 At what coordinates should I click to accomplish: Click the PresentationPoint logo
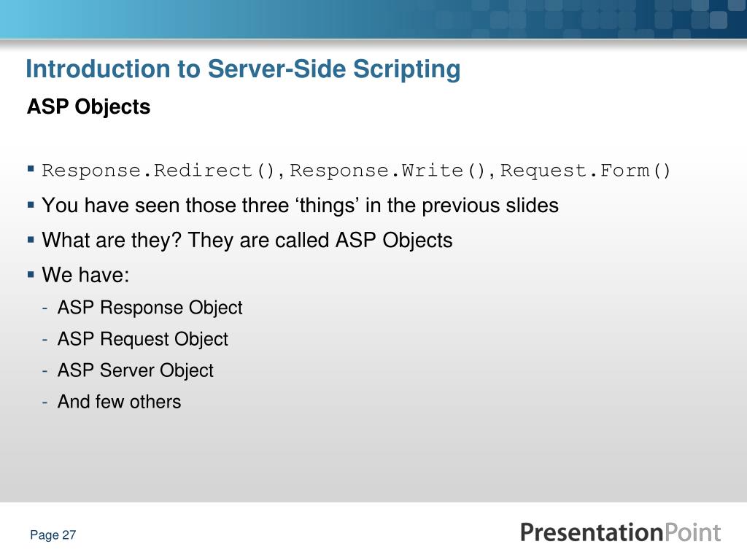tap(620, 533)
